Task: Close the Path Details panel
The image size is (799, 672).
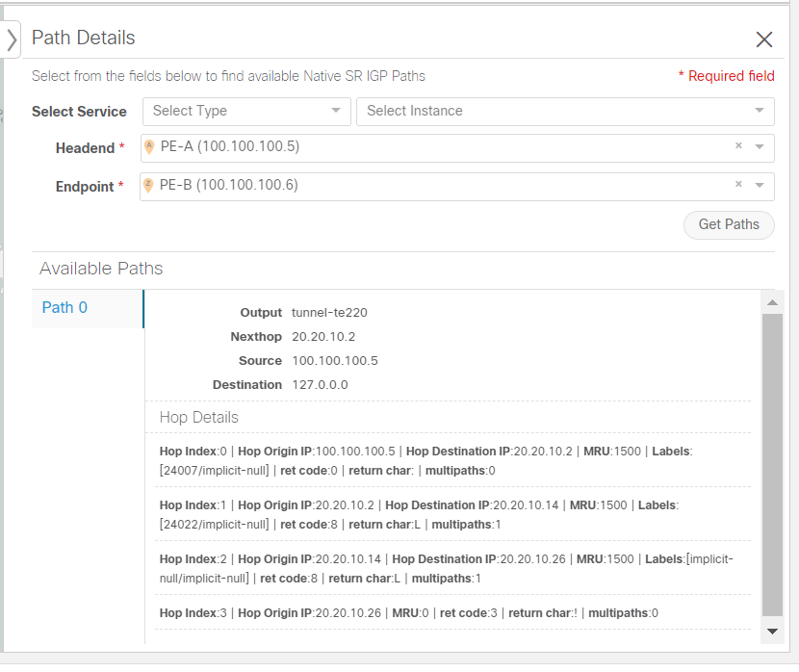Action: pos(764,39)
